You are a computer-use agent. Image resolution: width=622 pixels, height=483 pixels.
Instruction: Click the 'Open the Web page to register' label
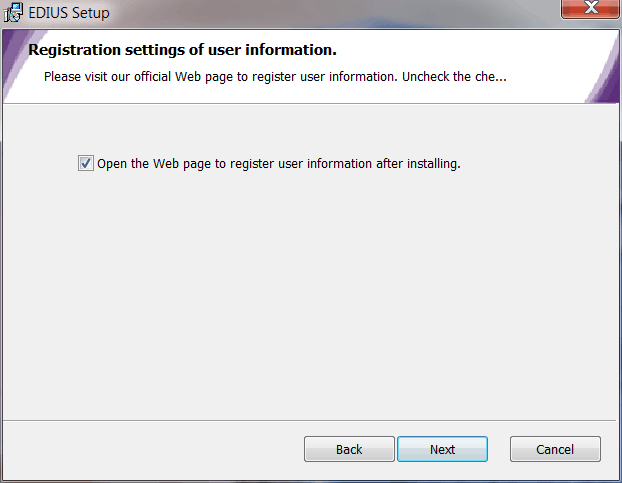278,163
